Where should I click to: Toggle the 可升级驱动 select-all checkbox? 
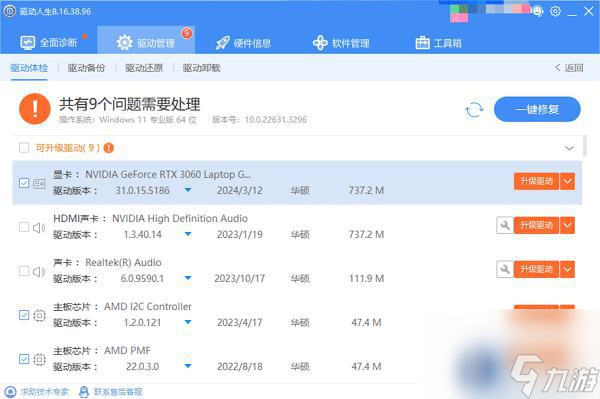point(24,148)
